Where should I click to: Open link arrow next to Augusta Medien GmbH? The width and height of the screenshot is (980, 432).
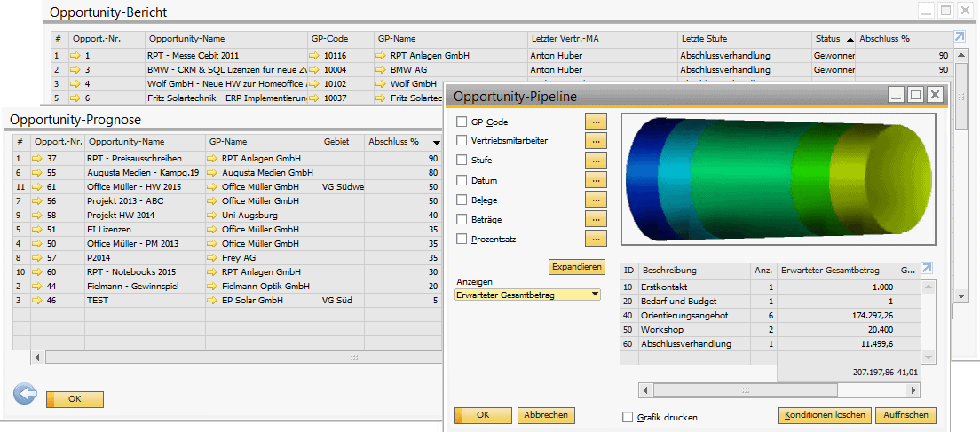tap(213, 172)
